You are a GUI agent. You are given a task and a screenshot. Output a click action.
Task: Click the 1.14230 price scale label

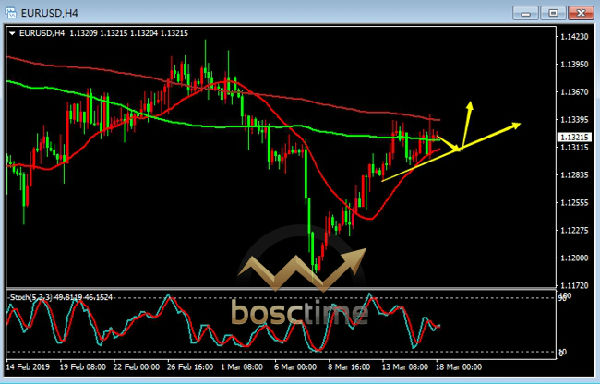coord(574,37)
